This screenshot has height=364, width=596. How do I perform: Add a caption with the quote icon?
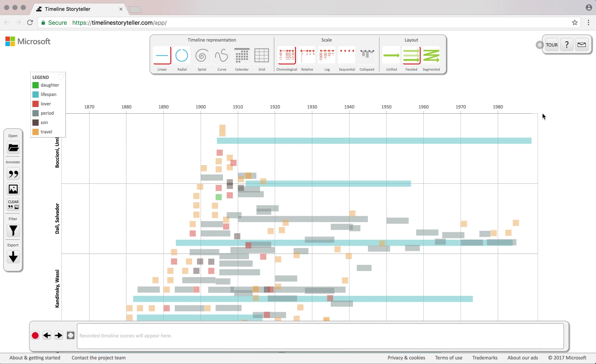coord(13,174)
